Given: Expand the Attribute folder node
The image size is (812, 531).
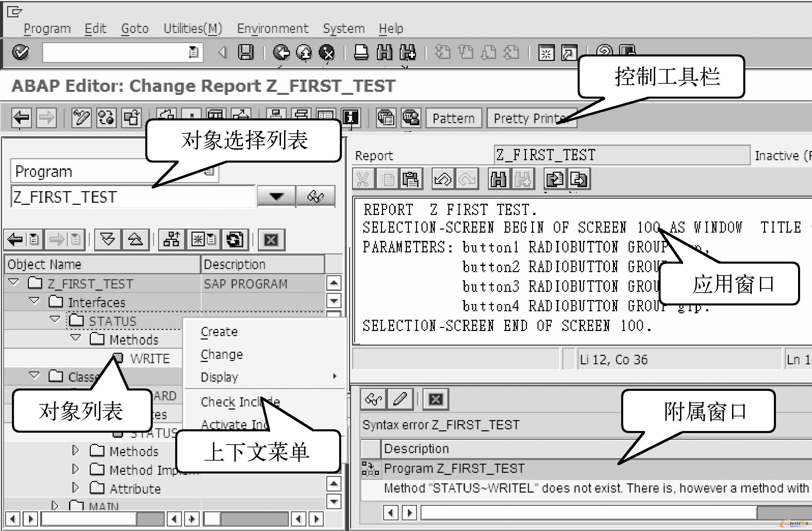Looking at the screenshot, I should click(x=76, y=488).
